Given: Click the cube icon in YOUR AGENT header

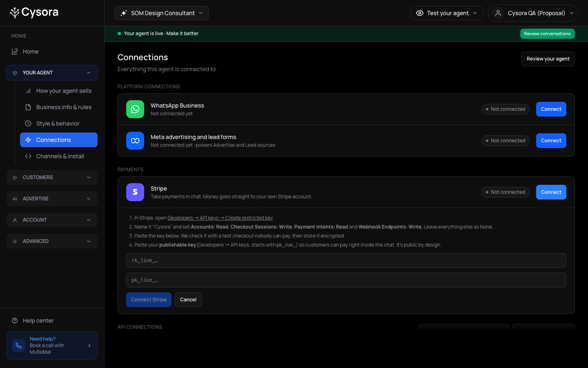Looking at the screenshot, I should coord(15,73).
